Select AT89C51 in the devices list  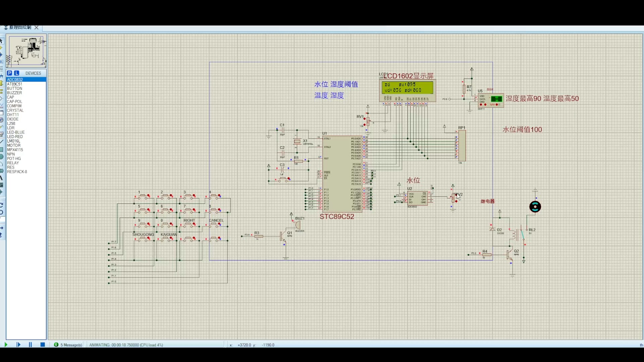point(26,84)
